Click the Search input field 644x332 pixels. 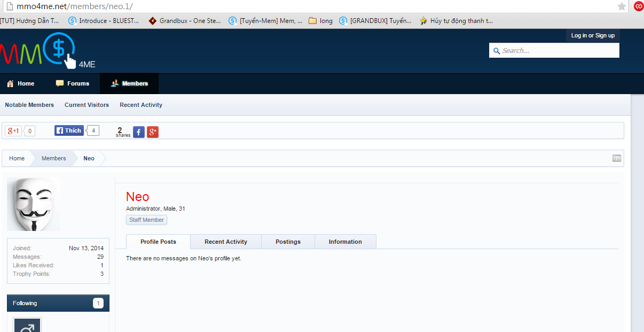(x=554, y=50)
